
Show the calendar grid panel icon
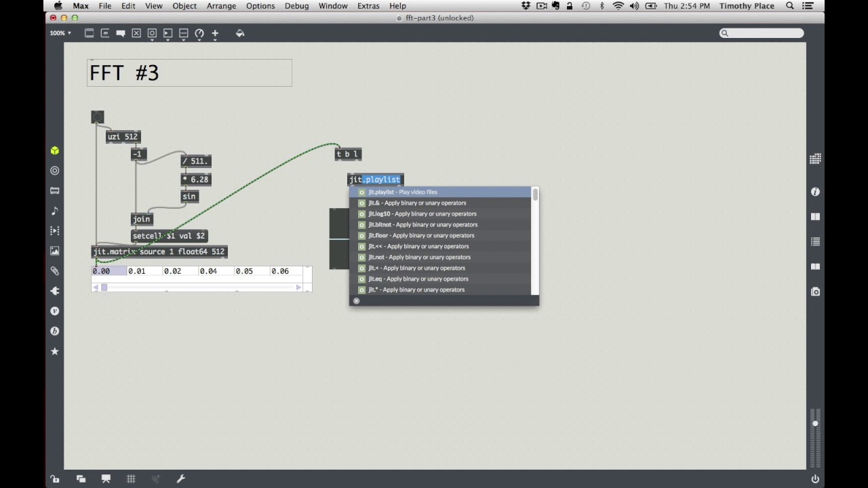coord(815,159)
